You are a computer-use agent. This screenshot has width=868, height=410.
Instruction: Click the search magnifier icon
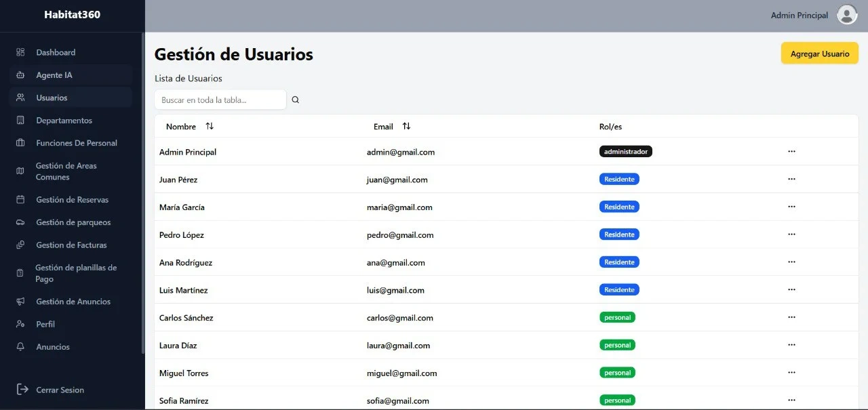[x=296, y=100]
